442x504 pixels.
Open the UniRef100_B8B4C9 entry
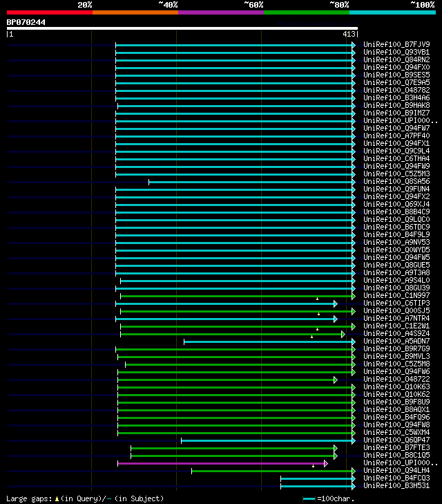(x=396, y=212)
